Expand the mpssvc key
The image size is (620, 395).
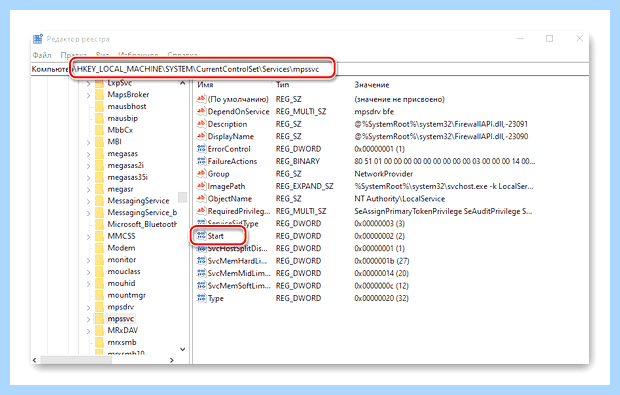tap(89, 319)
